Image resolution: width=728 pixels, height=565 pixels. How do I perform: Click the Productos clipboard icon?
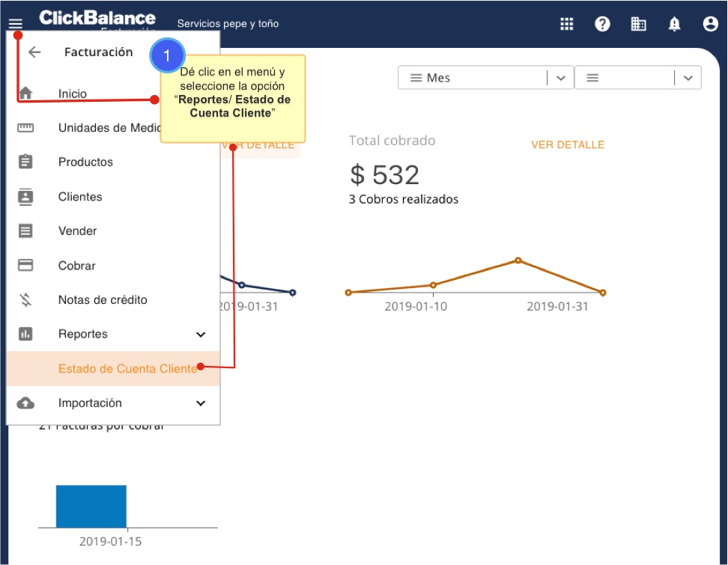tap(25, 162)
